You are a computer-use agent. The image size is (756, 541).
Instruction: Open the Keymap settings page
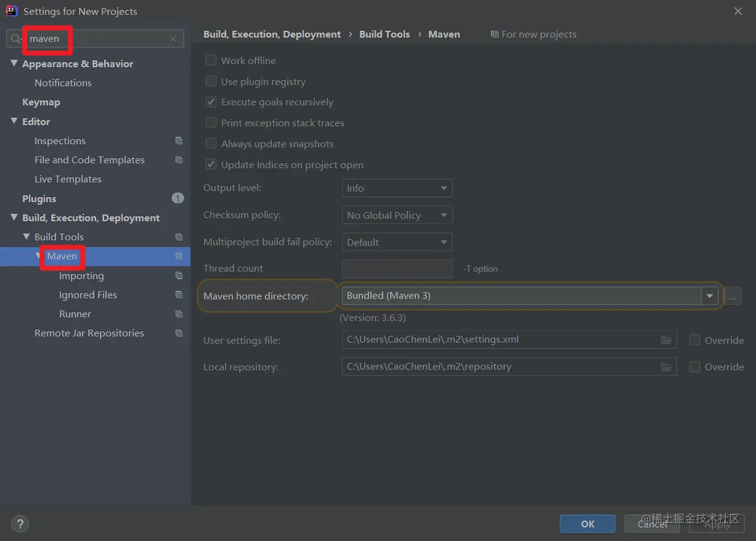pyautogui.click(x=41, y=102)
